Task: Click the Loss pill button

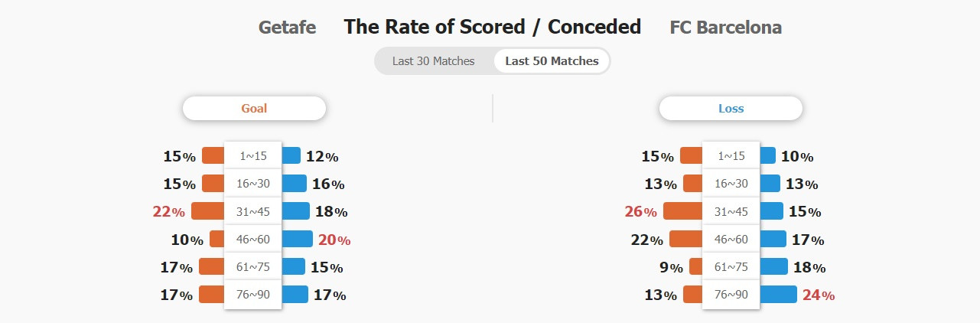Action: tap(731, 109)
